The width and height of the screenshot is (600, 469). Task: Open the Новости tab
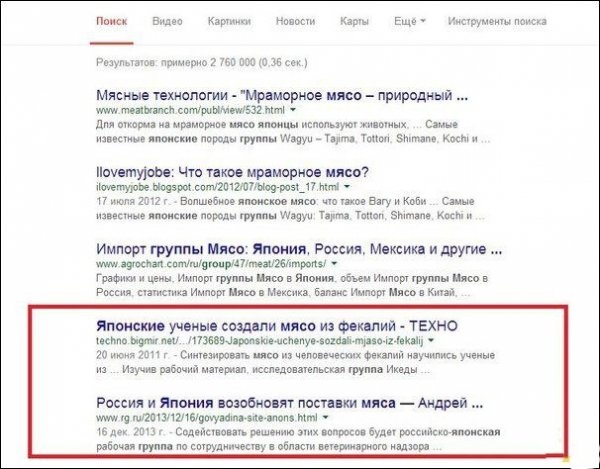pos(295,21)
